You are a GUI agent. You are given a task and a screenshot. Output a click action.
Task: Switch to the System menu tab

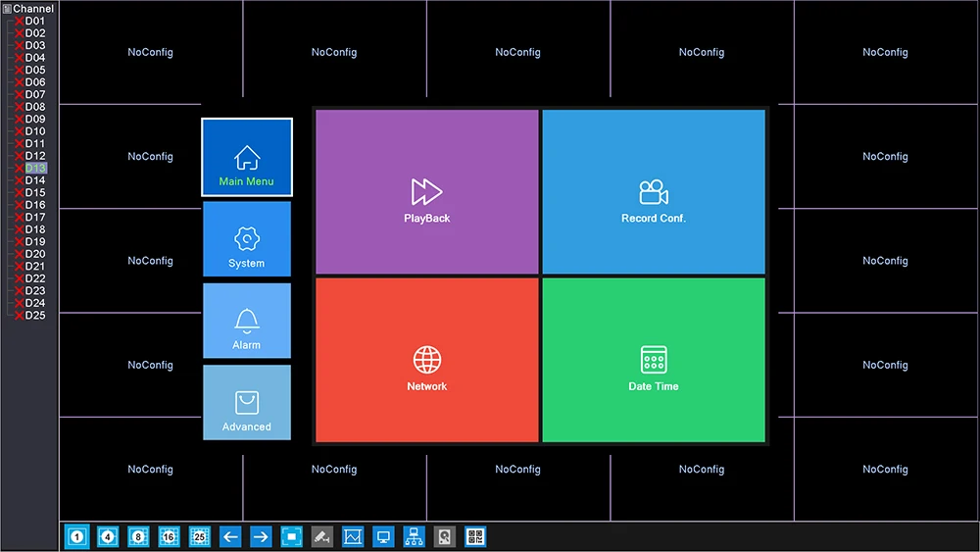point(247,239)
